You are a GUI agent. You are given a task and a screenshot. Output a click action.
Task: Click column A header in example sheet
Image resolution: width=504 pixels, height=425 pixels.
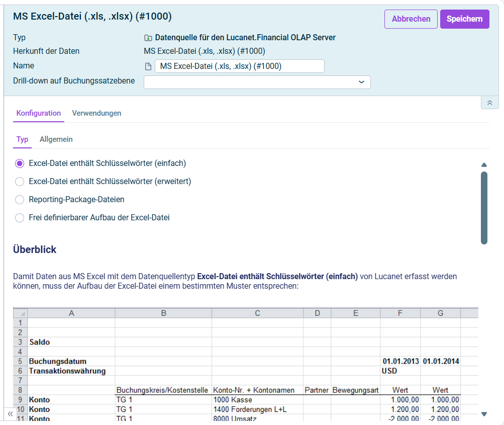click(71, 313)
